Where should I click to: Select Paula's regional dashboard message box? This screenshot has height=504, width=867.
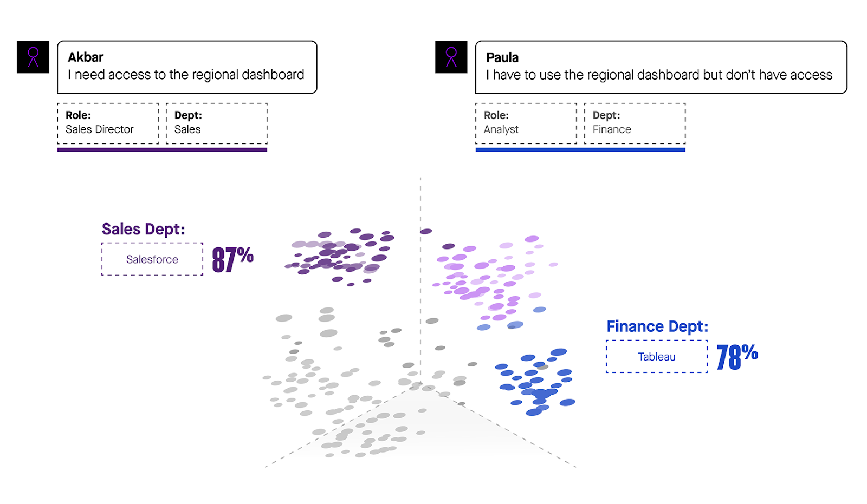(661, 67)
